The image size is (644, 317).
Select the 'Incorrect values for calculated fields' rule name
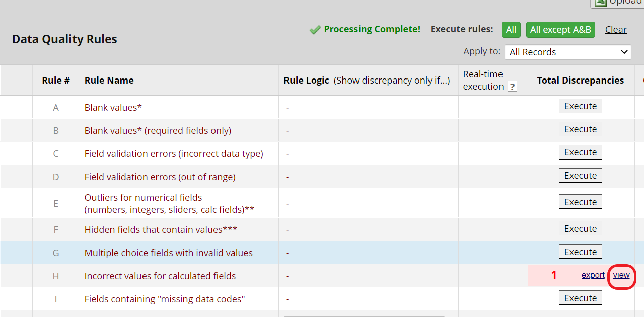point(160,276)
